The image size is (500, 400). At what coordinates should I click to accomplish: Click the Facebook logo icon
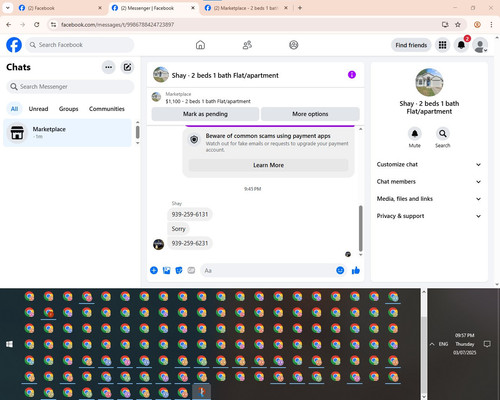pos(14,45)
